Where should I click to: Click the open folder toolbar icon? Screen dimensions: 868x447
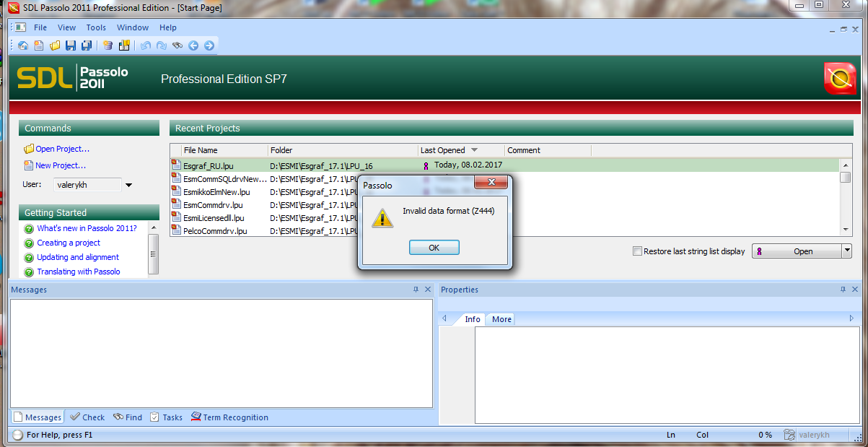click(x=55, y=45)
